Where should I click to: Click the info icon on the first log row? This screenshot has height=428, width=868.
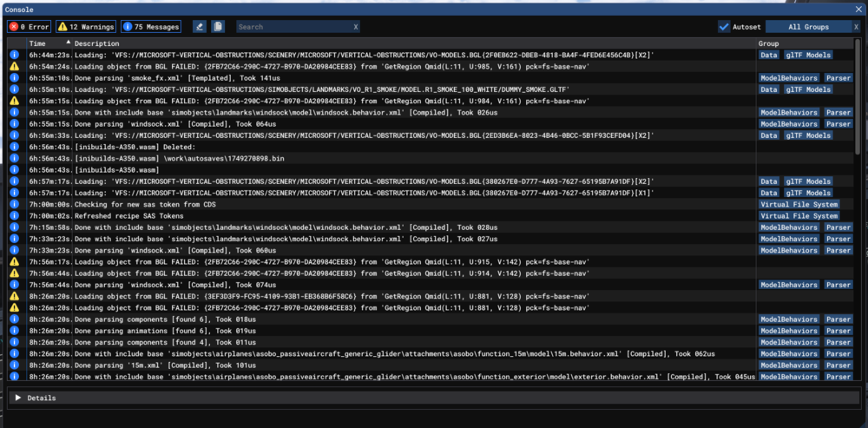tap(14, 55)
